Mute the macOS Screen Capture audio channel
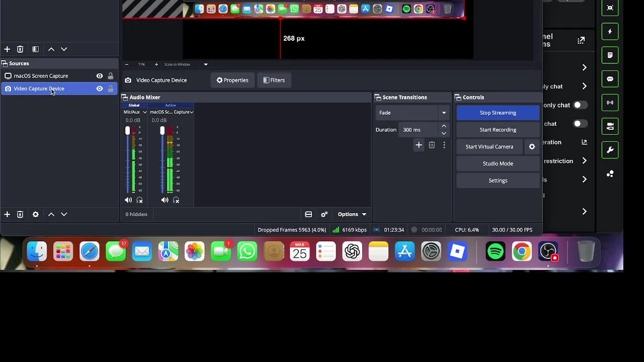The height and width of the screenshot is (362, 644). point(165,200)
